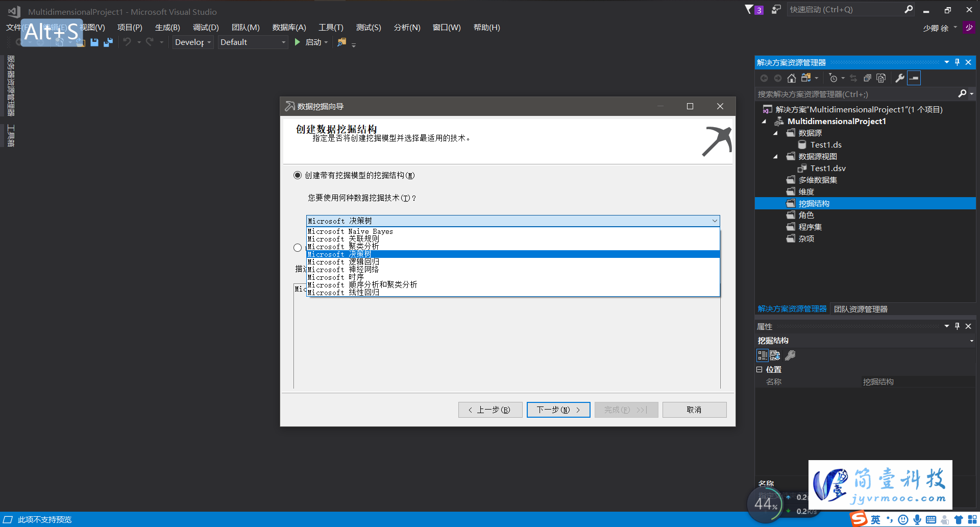Collapse the 数据源 folder node

tap(776, 133)
